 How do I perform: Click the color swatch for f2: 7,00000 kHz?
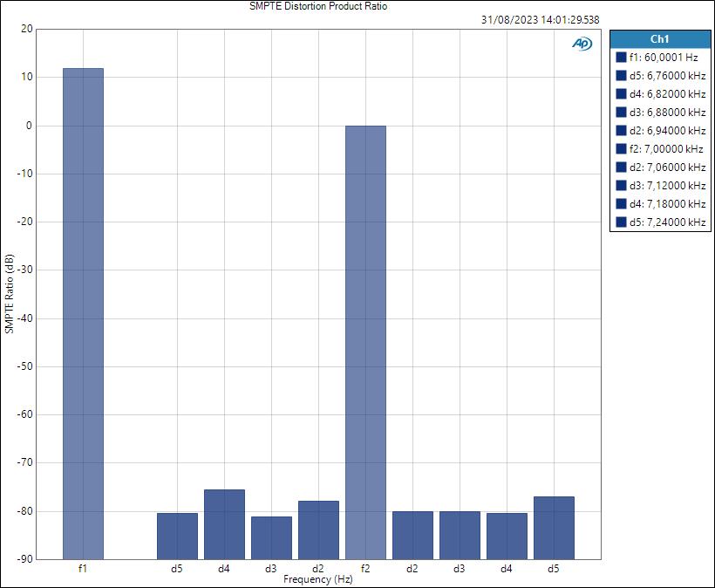621,148
